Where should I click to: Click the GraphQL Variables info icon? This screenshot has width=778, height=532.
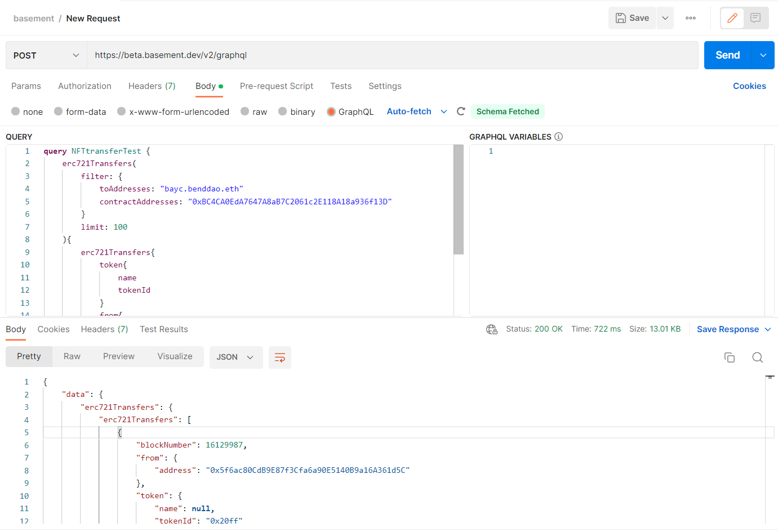point(558,136)
